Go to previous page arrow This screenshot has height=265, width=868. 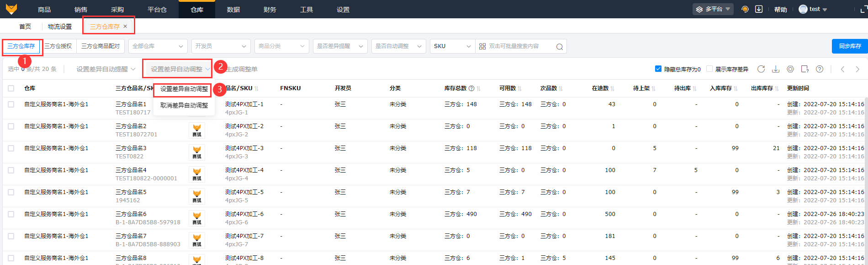[x=842, y=69]
